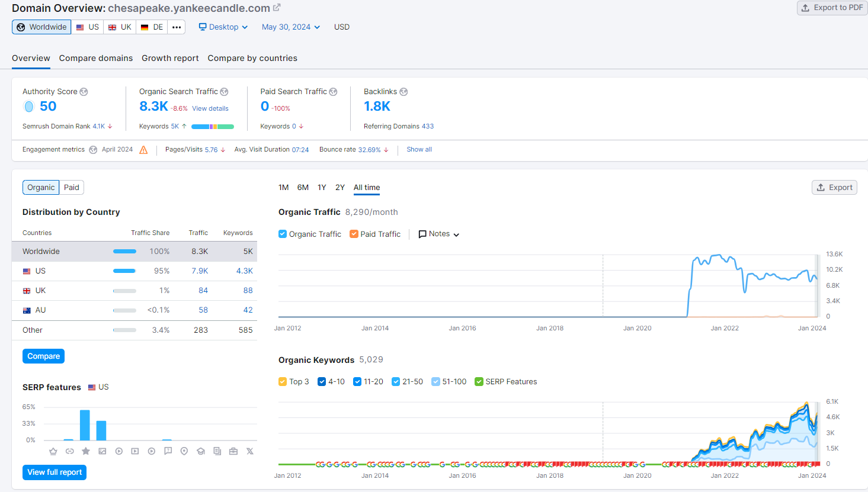Select the question-bubble People also ask icon
This screenshot has width=868, height=492.
click(168, 451)
